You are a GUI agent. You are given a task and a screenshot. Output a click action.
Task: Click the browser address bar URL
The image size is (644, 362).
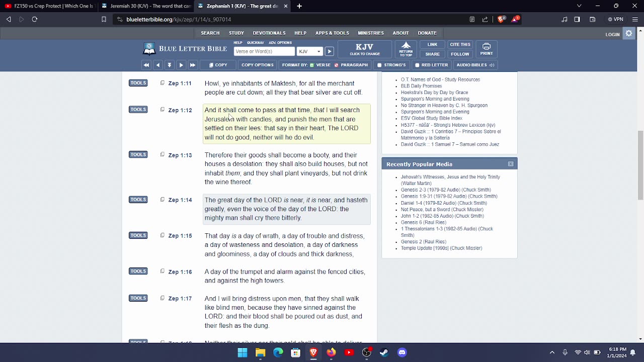(179, 19)
